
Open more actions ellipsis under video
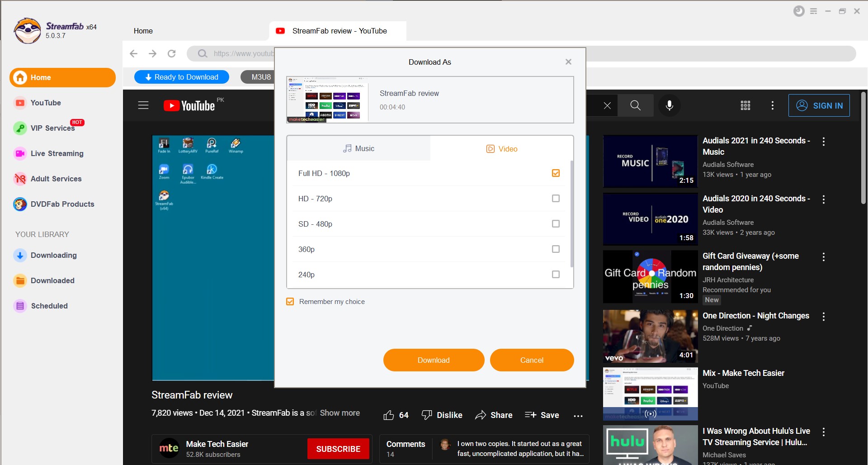point(578,416)
